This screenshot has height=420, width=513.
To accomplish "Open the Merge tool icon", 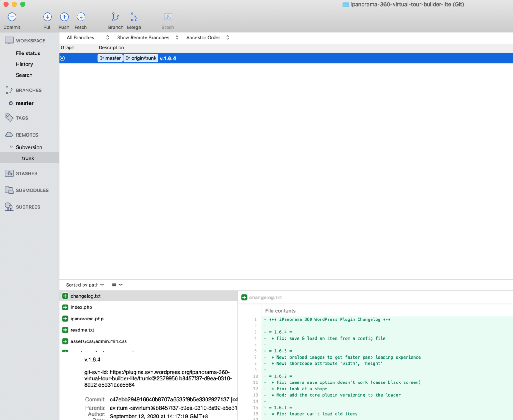I will [x=134, y=17].
